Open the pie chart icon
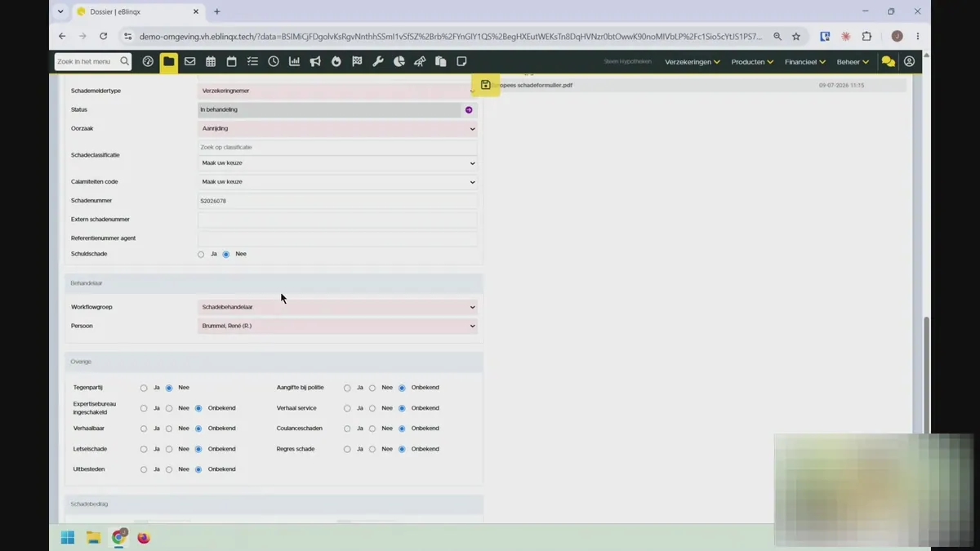The image size is (980, 551). coord(399,61)
